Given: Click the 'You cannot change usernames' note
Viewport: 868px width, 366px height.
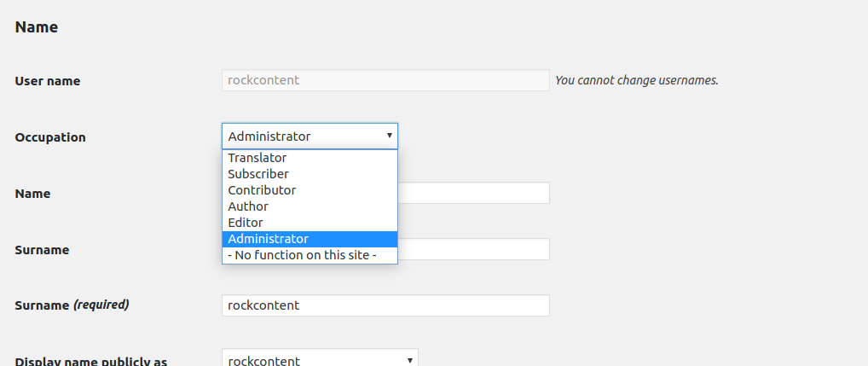Looking at the screenshot, I should pyautogui.click(x=637, y=80).
